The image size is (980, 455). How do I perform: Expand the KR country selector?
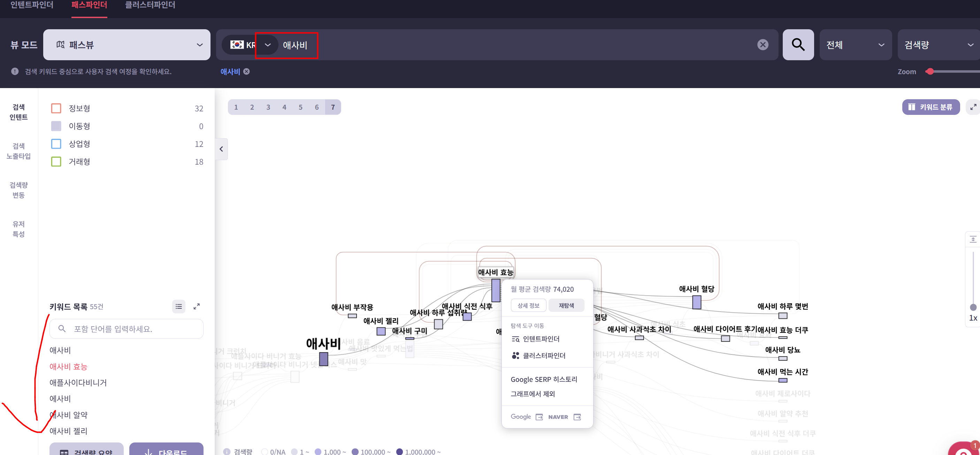267,45
